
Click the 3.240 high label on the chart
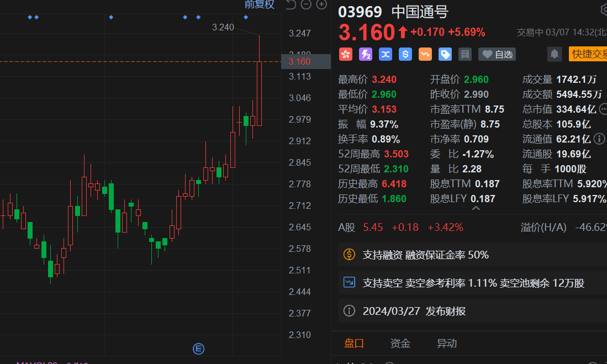(x=223, y=27)
